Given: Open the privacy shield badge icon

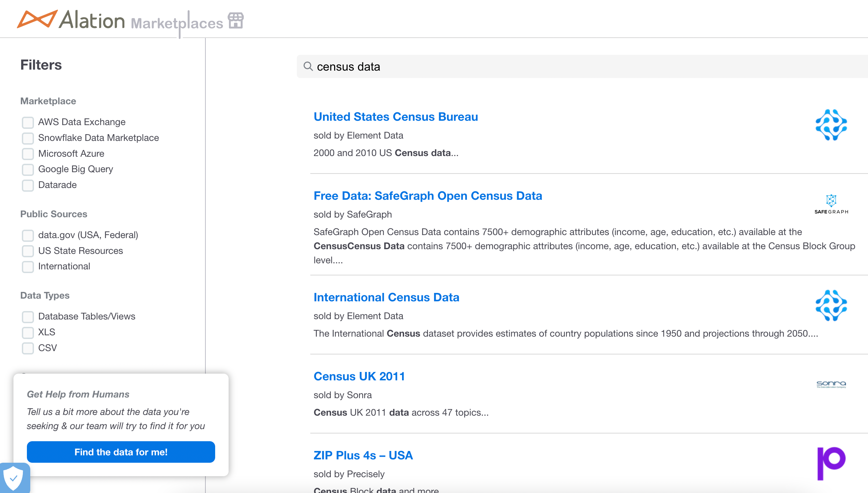Looking at the screenshot, I should [x=13, y=478].
